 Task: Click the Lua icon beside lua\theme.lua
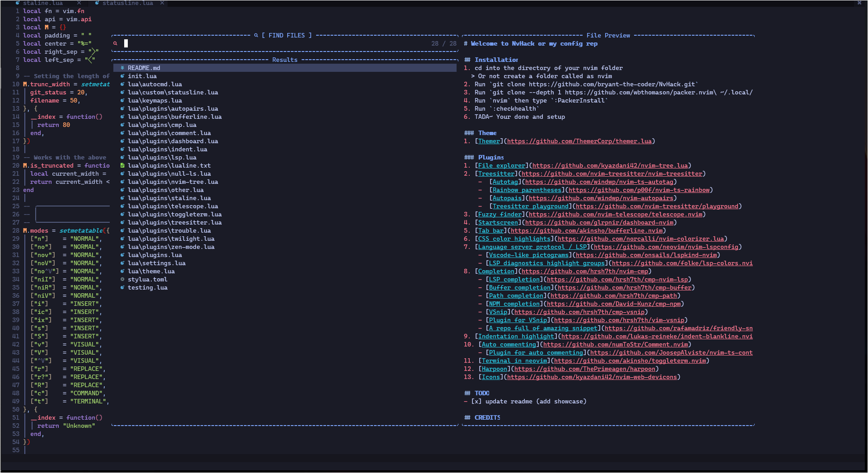[x=122, y=271]
